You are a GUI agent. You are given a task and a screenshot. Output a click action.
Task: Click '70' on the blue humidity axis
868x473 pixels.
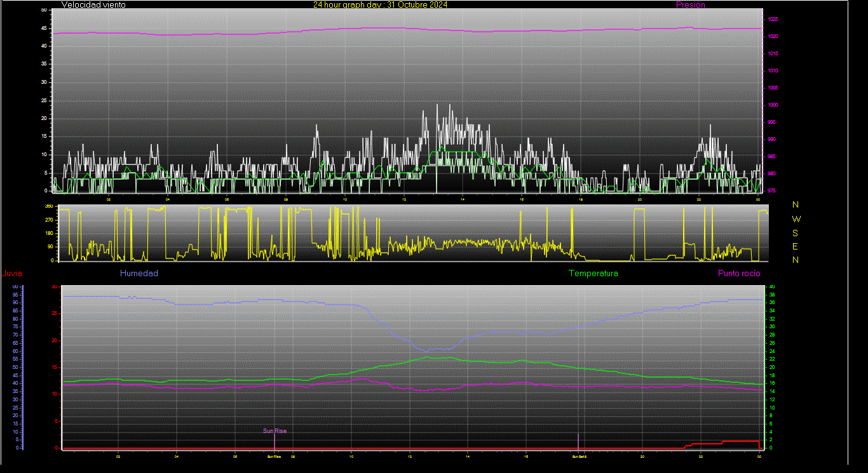click(x=15, y=335)
